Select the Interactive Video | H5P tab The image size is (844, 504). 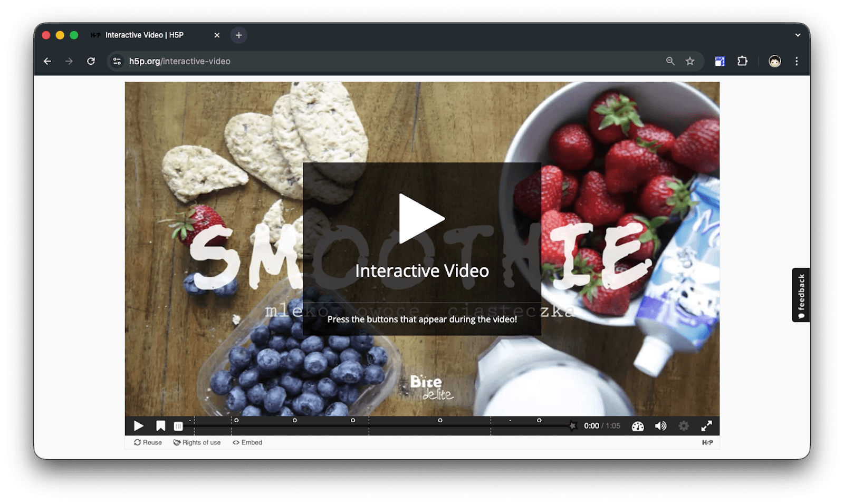(x=156, y=35)
